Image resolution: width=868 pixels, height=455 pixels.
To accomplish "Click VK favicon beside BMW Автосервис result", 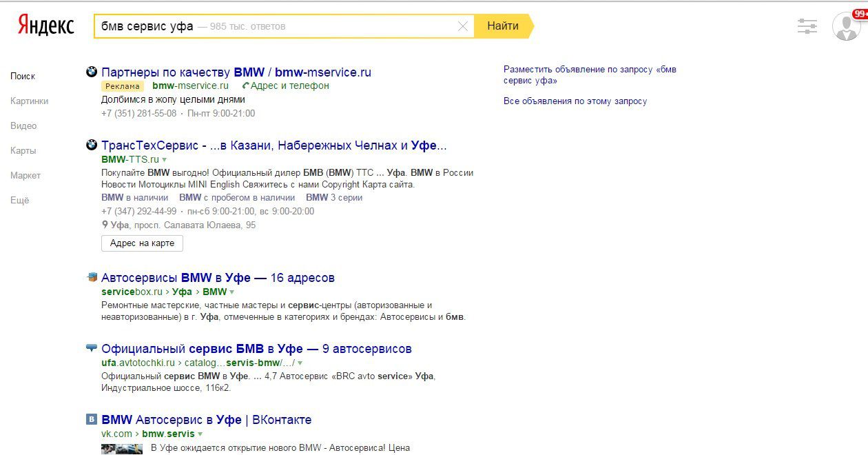I will tap(91, 419).
